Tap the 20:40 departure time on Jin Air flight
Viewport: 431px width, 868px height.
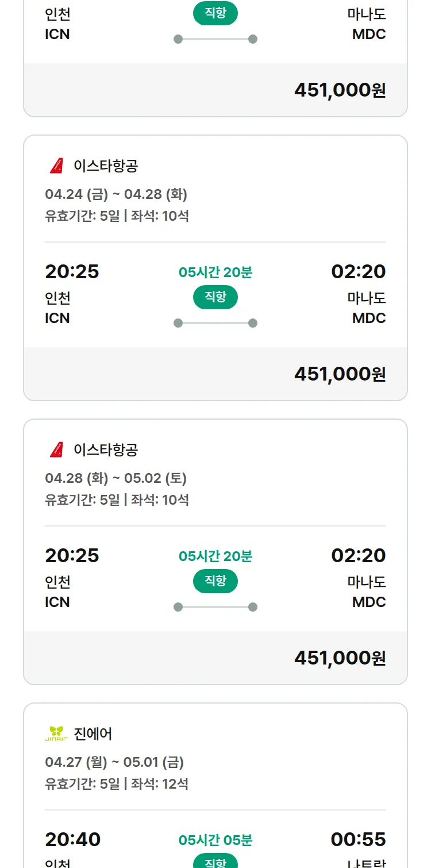pos(73,839)
